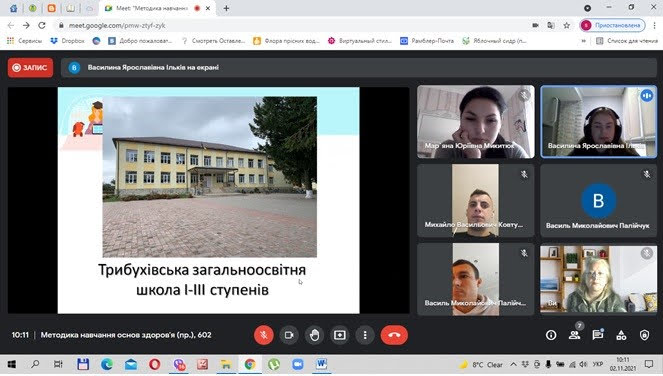Screen dimensions: 663x376
Task: Launch Microsoft Edge from taskbar
Action: (107, 364)
